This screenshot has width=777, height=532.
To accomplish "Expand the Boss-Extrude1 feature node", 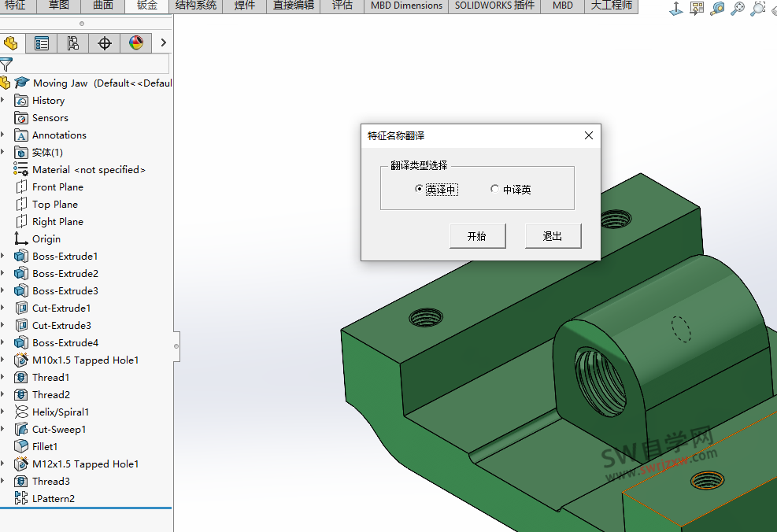I will pos(3,257).
